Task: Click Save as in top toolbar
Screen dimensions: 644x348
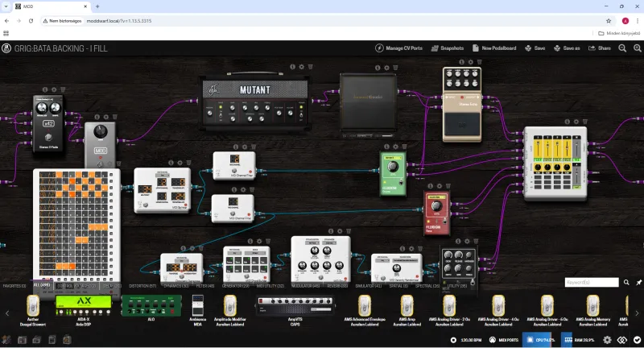Action: pyautogui.click(x=567, y=48)
